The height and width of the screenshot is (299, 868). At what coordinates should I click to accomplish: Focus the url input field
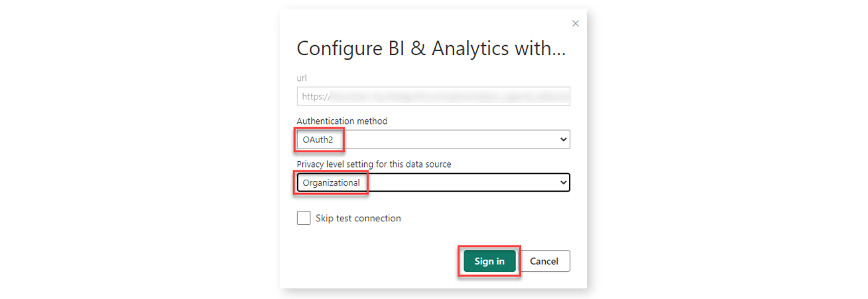[434, 96]
